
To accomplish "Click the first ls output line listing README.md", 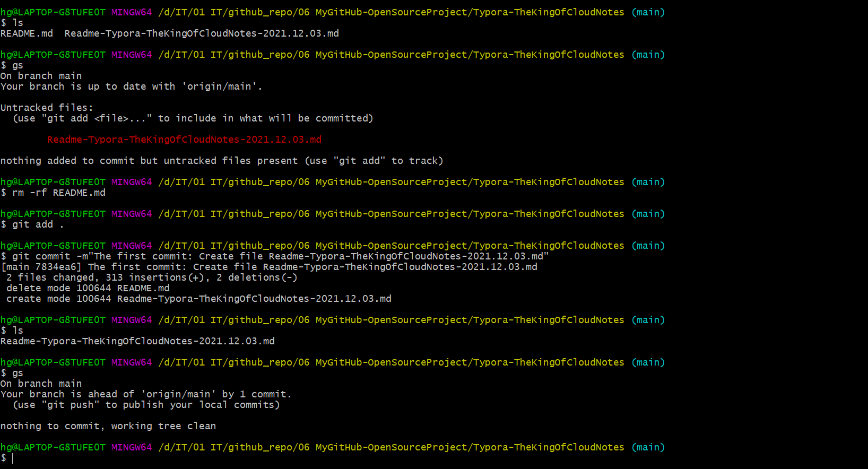I will [170, 33].
